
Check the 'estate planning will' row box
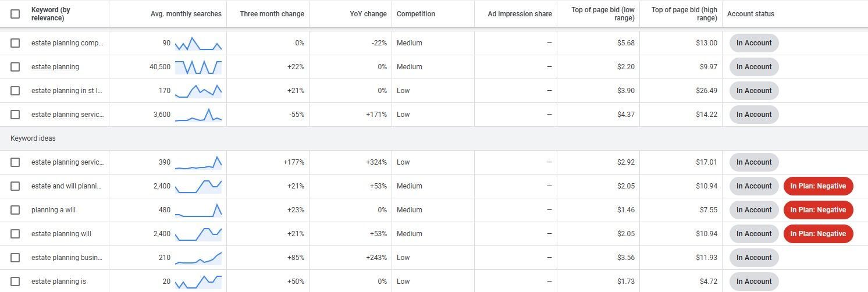tap(15, 234)
